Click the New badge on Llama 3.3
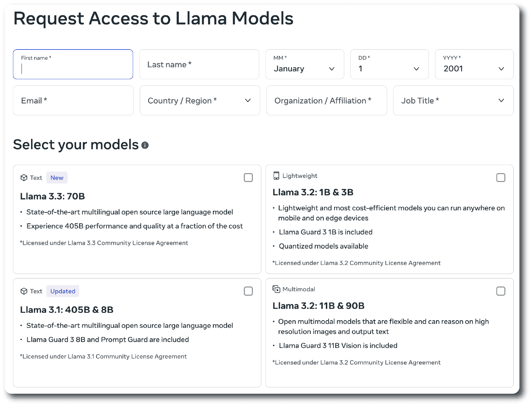Image resolution: width=532 pixels, height=406 pixels. 57,178
